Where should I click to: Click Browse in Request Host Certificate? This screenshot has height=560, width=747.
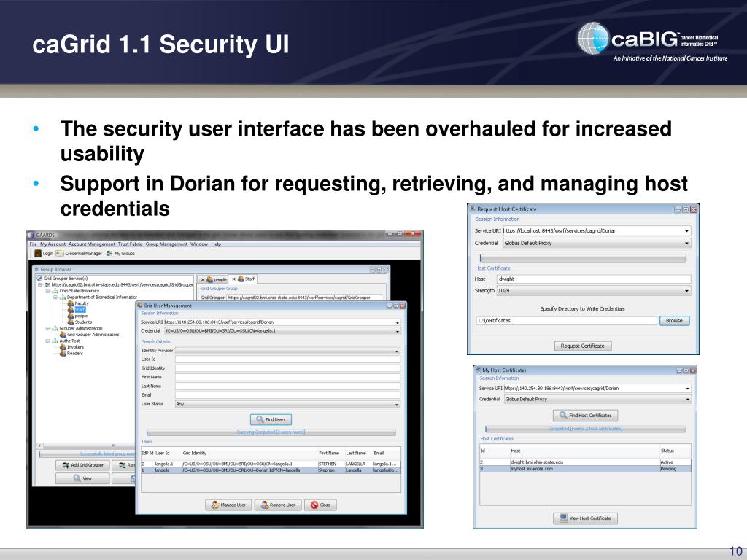point(674,321)
